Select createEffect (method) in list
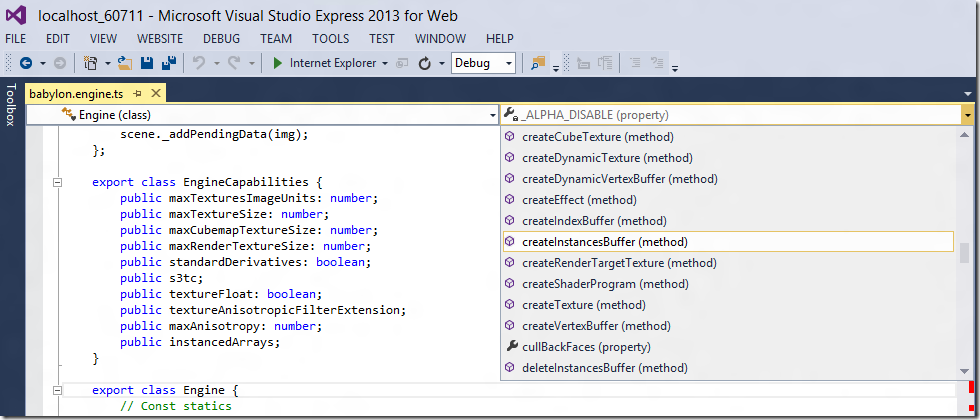 tap(728, 200)
